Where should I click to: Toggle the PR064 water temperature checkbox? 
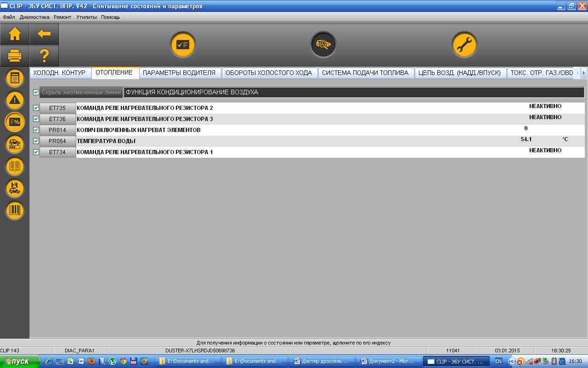tap(36, 141)
